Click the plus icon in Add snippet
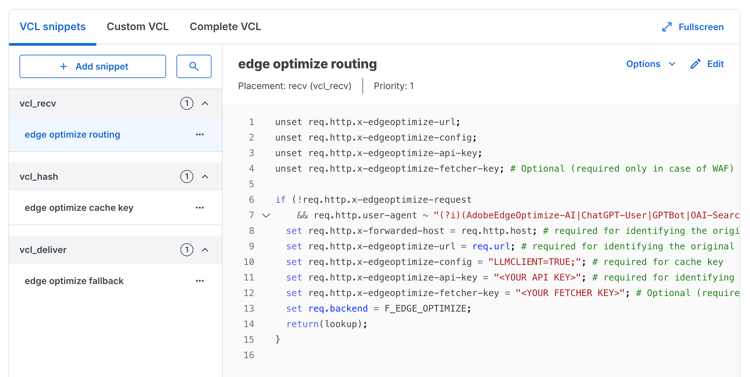 pyautogui.click(x=63, y=67)
